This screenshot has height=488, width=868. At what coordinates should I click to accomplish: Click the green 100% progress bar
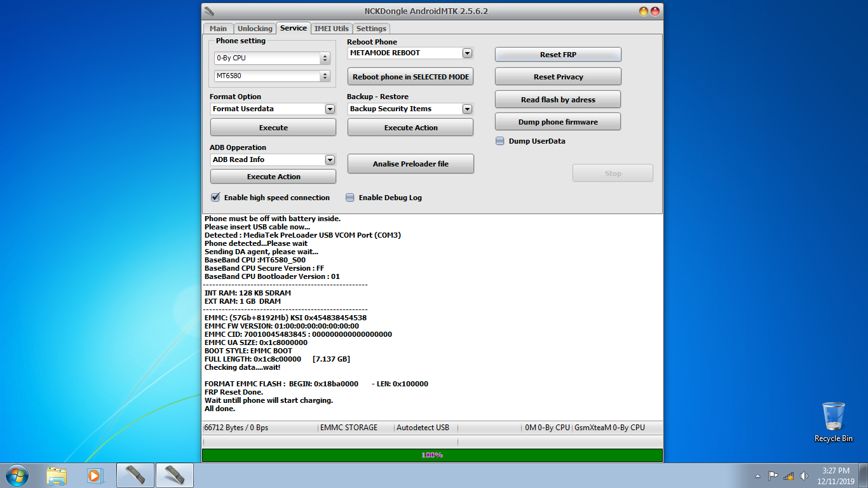click(x=432, y=455)
